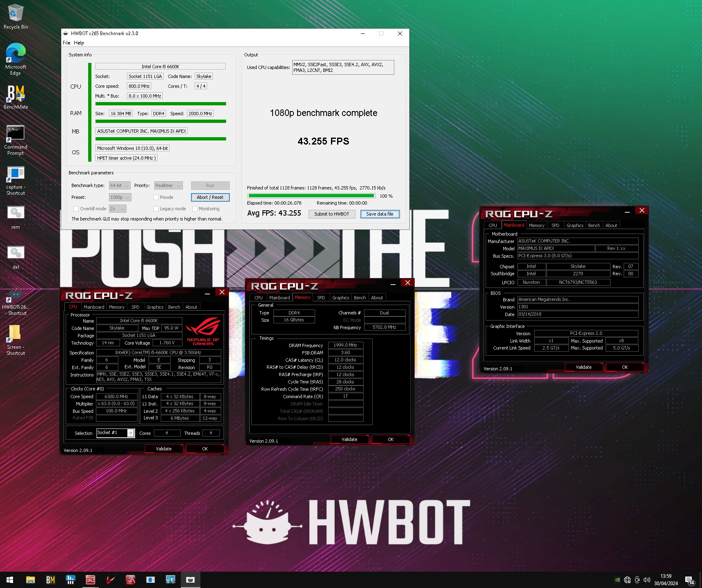702x588 pixels.
Task: Click the red swoosh taskbar icon
Action: (110, 580)
